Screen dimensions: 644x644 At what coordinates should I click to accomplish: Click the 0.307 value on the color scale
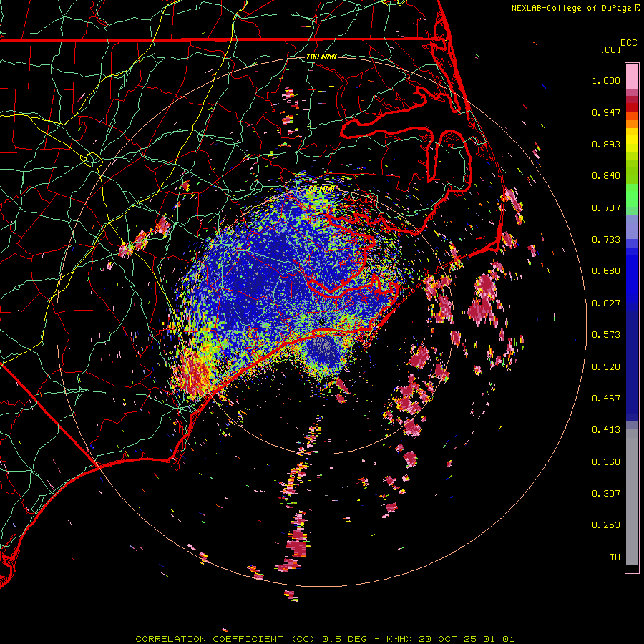(606, 493)
